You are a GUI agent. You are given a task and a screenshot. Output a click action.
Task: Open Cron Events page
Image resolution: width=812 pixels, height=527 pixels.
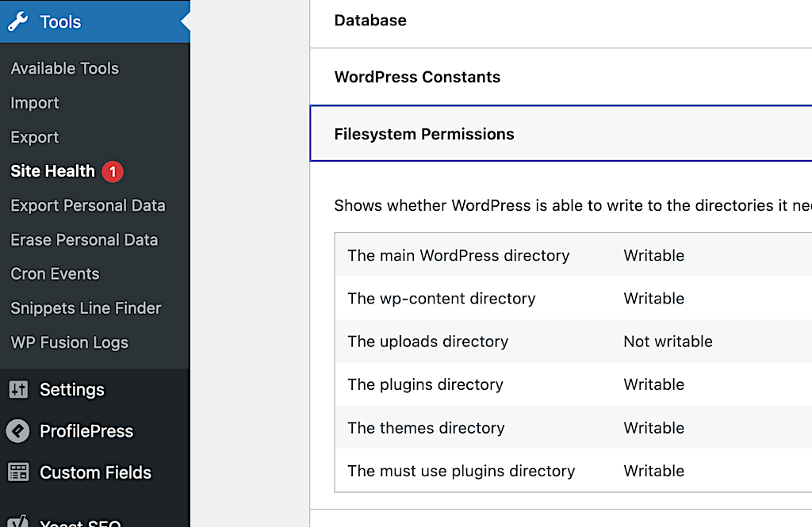(x=55, y=274)
